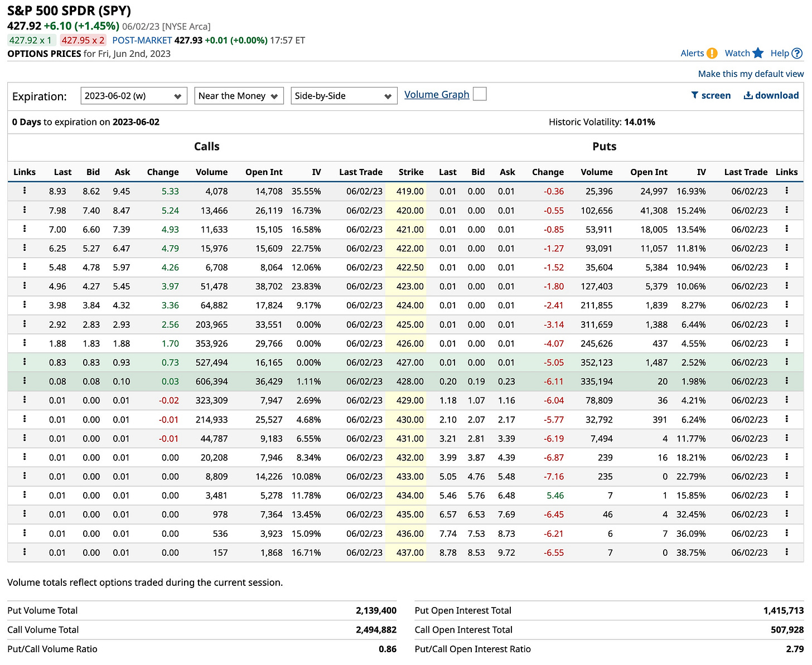The image size is (812, 665).
Task: Open puts links menu for strike 419.00
Action: 787,191
